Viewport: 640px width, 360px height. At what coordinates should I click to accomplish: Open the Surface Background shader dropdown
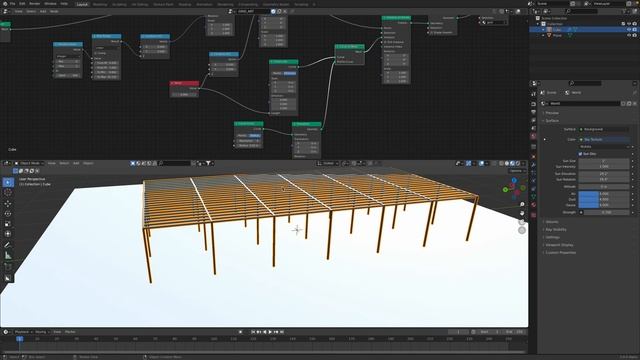coord(603,129)
